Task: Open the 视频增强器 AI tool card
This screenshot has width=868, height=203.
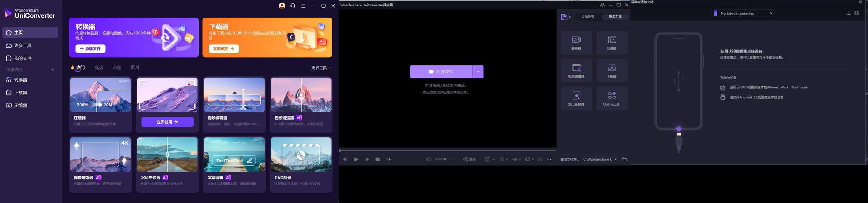Action: 301,105
